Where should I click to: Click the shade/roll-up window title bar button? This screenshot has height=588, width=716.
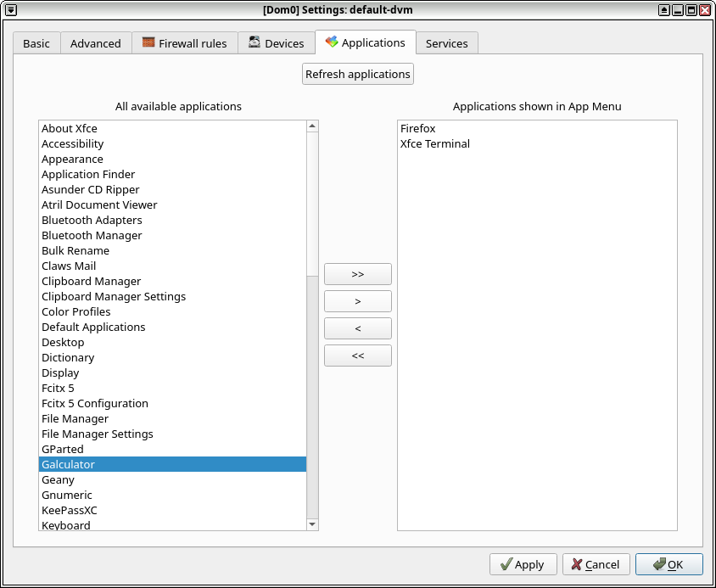click(x=664, y=9)
